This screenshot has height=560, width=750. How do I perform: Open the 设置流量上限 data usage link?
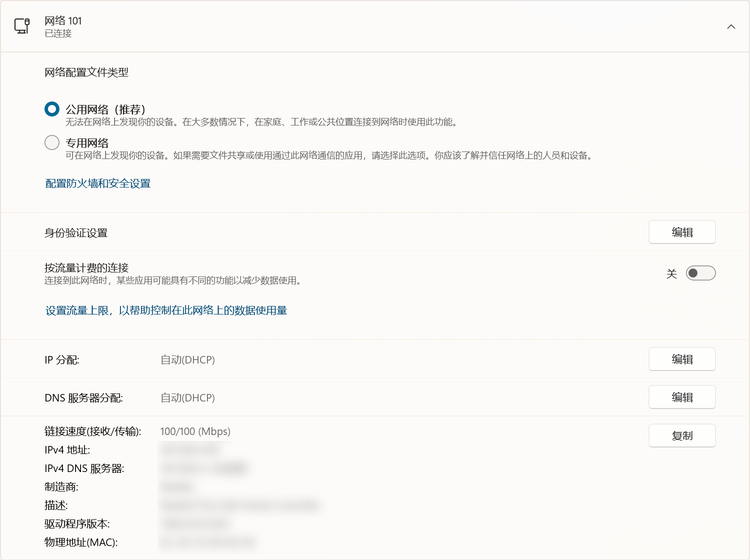166,310
